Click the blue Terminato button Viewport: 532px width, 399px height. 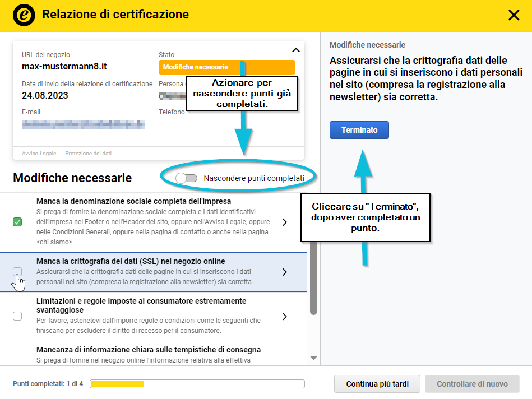(359, 130)
